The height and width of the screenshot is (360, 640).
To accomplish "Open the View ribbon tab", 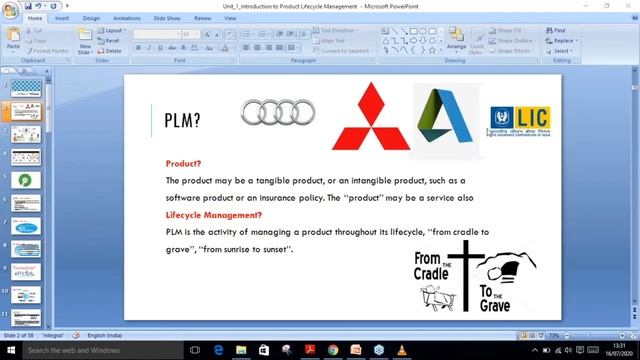I will point(230,18).
